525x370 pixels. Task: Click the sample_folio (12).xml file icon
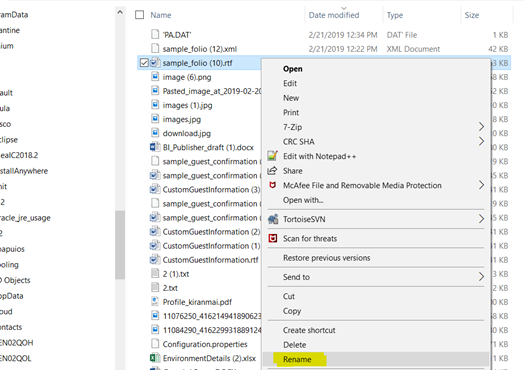click(155, 48)
